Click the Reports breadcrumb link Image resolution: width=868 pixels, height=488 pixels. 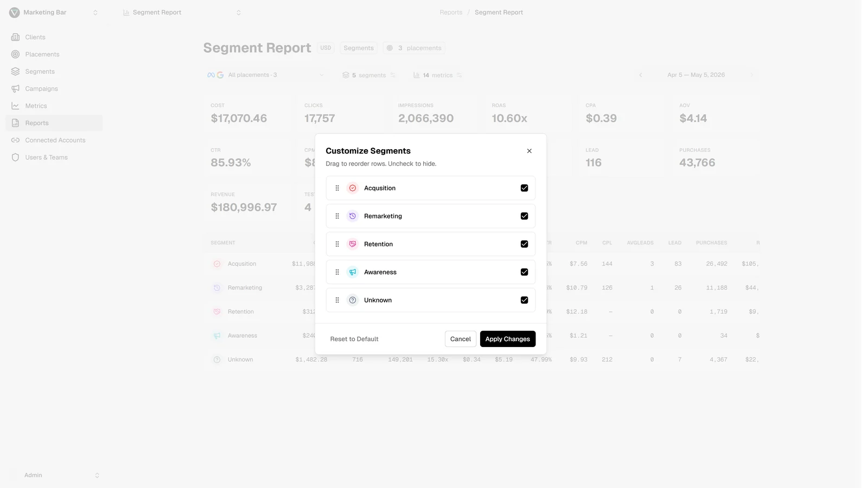click(x=451, y=12)
